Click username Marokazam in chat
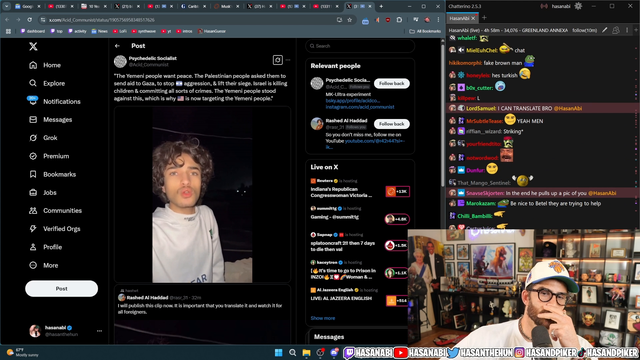Screen dimensions: 640x360 click(x=481, y=203)
